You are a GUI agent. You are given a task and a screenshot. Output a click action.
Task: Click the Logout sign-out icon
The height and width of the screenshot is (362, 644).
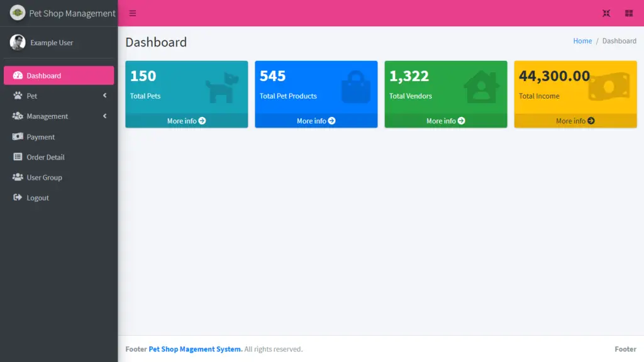[18, 197]
